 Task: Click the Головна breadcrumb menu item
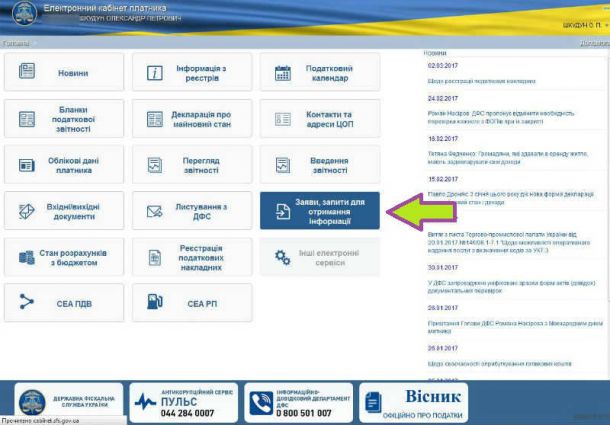16,43
